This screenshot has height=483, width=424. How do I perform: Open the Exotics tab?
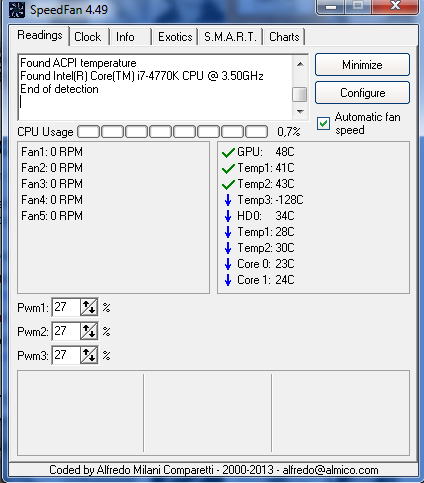pos(175,37)
